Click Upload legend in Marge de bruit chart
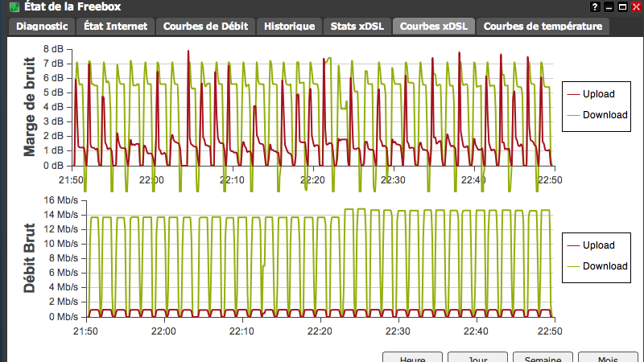The height and width of the screenshot is (362, 644). (x=591, y=94)
